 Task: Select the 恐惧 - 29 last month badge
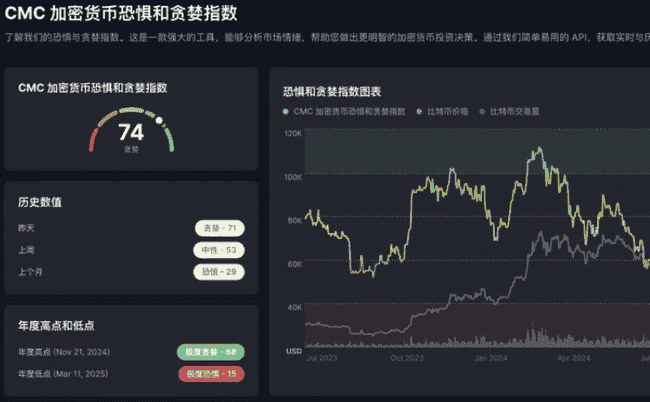[x=219, y=272]
